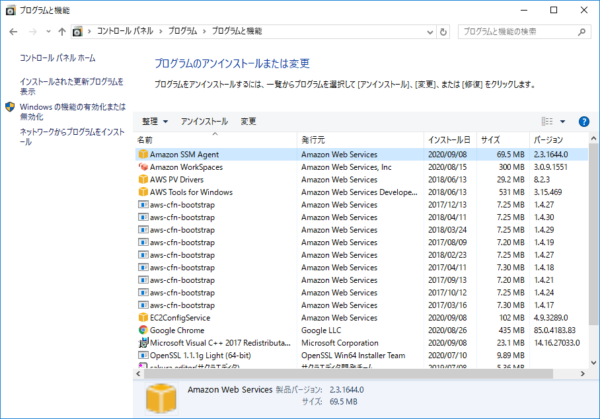Viewport: 600px width, 419px height.
Task: Open コントロール パネル ホーム link
Action: (57, 58)
